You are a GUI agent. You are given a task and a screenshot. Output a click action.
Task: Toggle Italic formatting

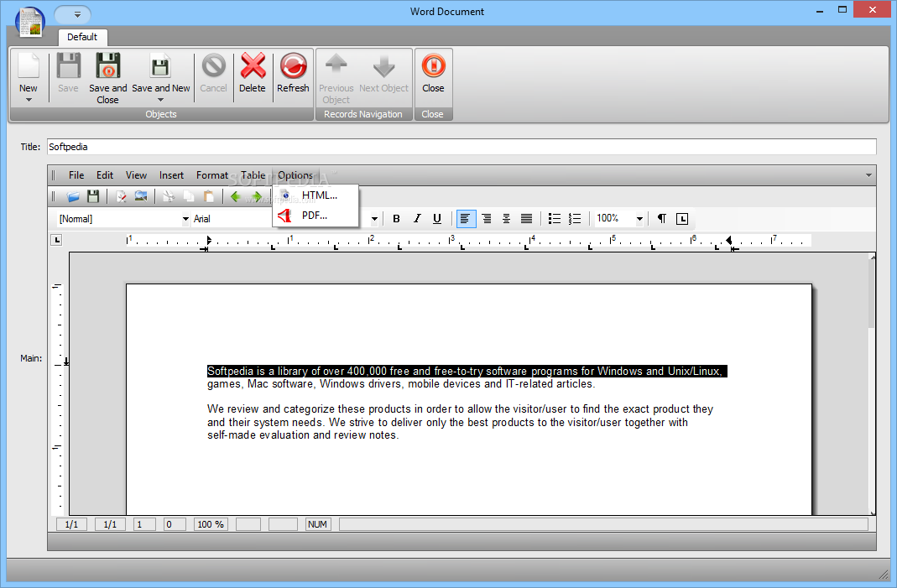[417, 218]
